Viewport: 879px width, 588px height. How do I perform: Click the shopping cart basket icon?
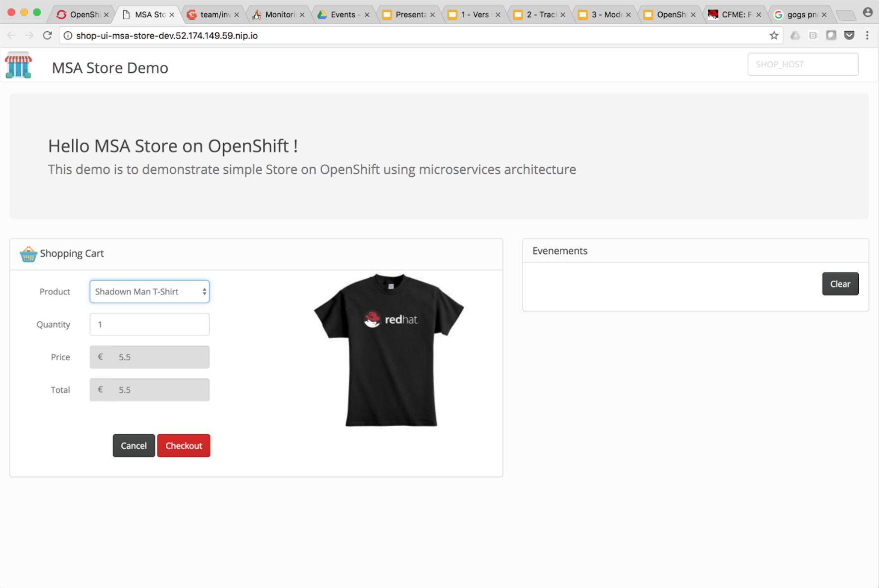28,254
